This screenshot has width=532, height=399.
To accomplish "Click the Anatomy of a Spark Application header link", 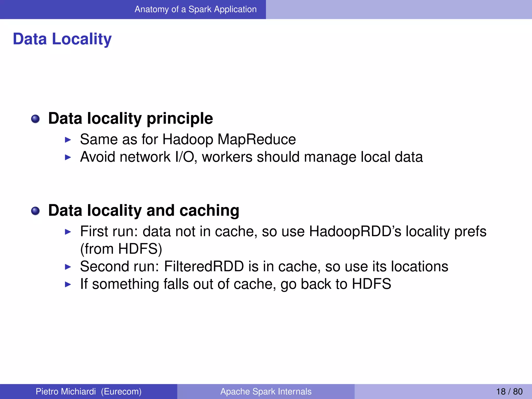I will (195, 9).
